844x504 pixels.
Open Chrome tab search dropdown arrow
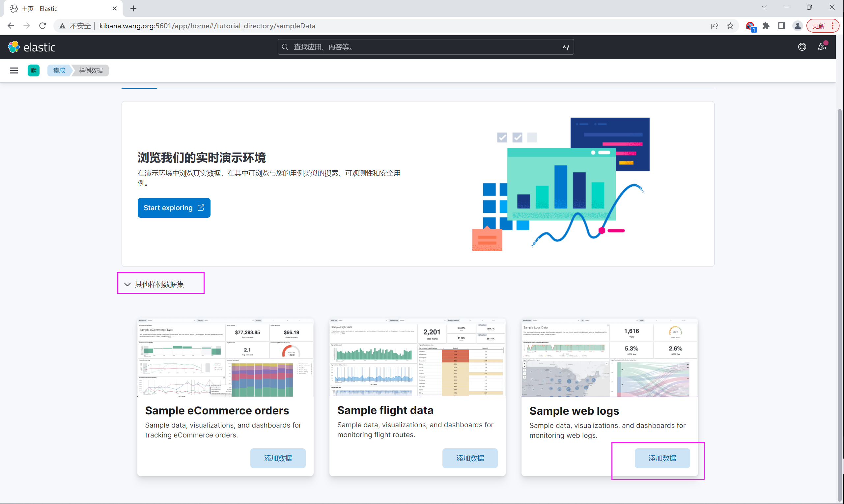(x=764, y=8)
